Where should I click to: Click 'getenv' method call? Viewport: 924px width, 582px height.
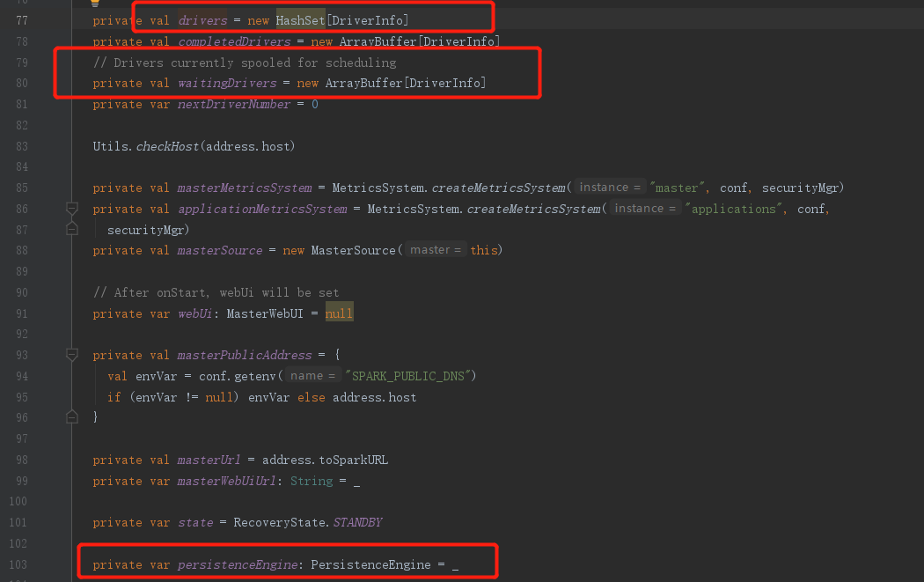click(255, 376)
